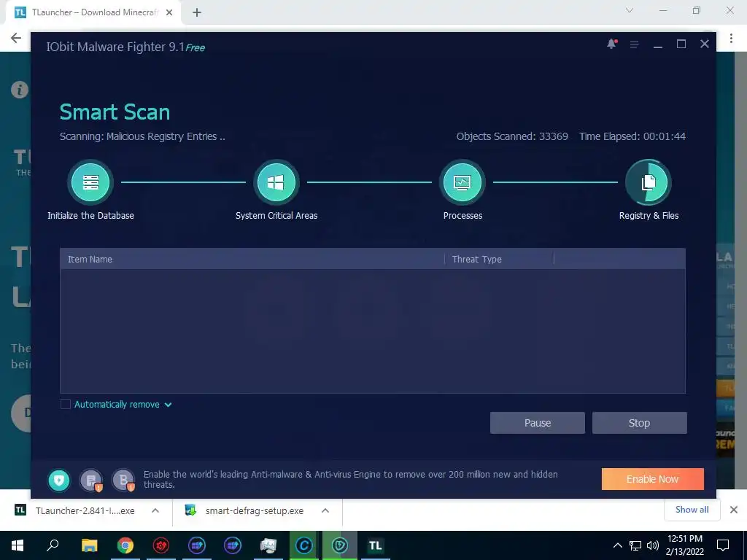747x560 pixels.
Task: Click the Bitdefender engine B icon
Action: pyautogui.click(x=123, y=481)
